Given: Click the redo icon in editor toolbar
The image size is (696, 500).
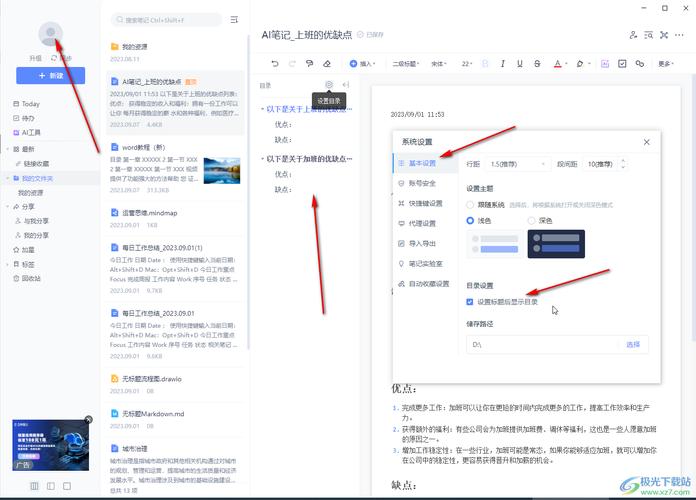Looking at the screenshot, I should (x=292, y=64).
